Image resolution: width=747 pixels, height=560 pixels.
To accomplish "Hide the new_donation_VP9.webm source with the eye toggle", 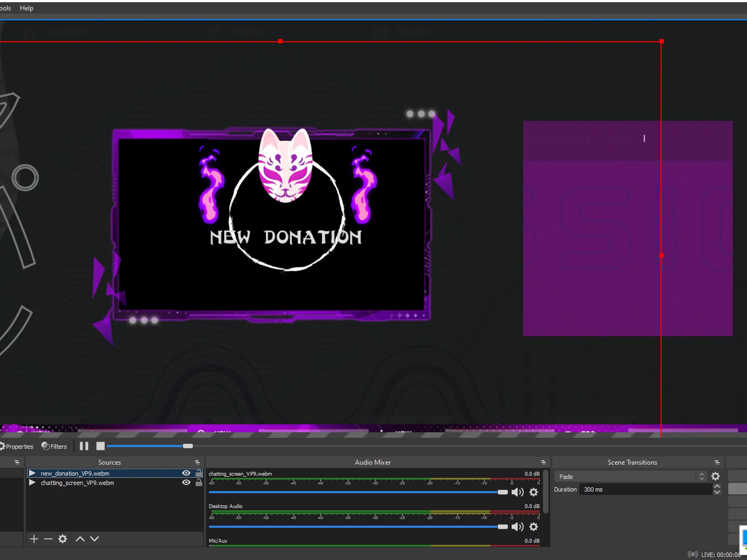I will pos(186,473).
